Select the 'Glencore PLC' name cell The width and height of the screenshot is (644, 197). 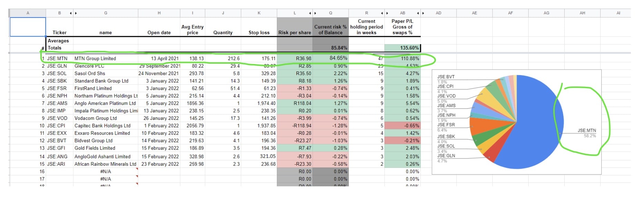(106, 66)
